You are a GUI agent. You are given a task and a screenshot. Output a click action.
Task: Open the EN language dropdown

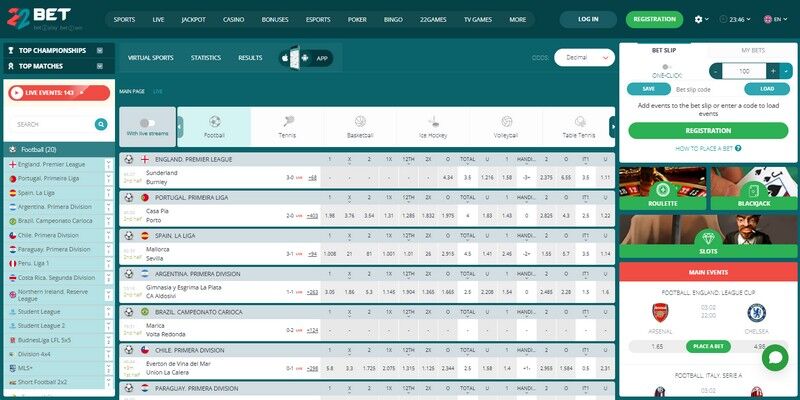click(x=776, y=19)
